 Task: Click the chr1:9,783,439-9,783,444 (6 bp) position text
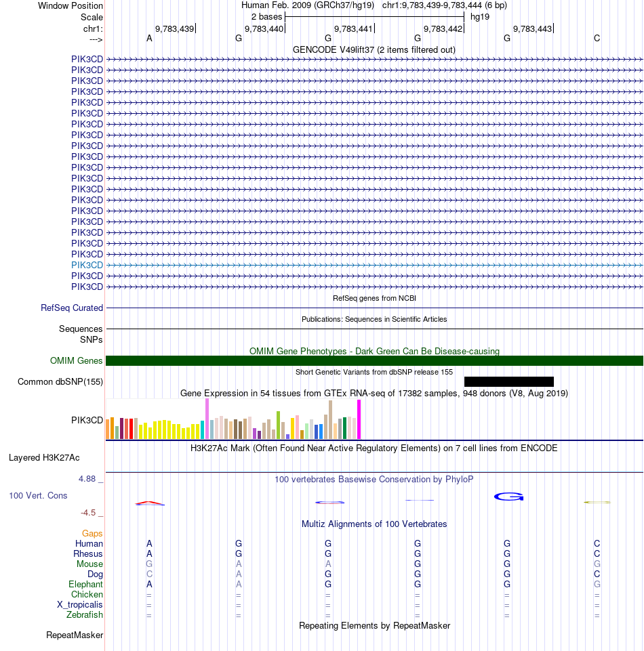pos(444,5)
